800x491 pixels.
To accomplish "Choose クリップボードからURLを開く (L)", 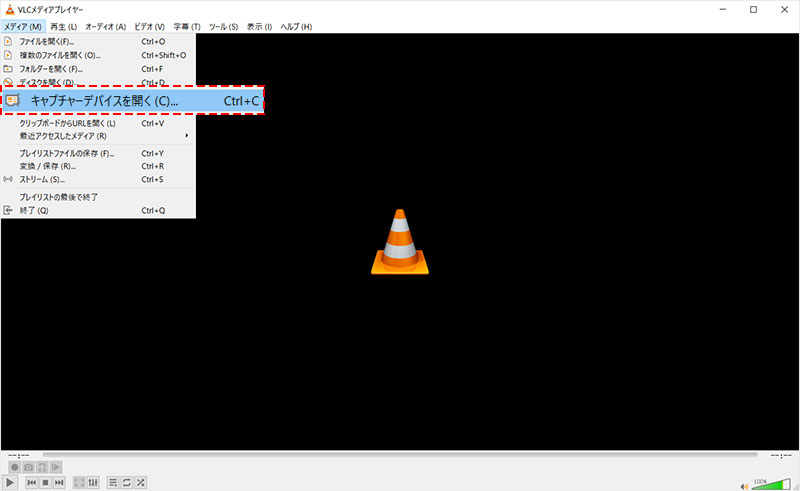I will click(x=98, y=123).
